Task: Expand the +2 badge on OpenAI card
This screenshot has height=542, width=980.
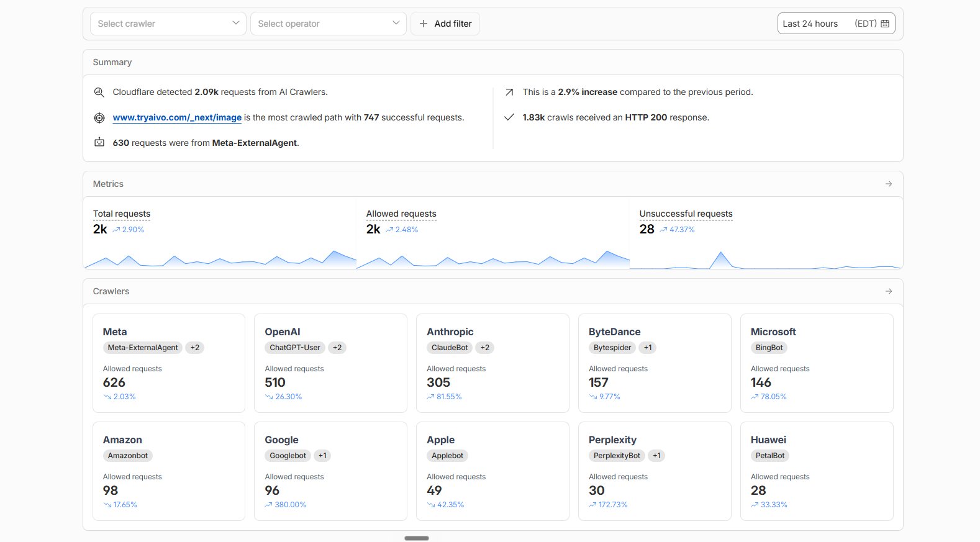Action: 337,348
